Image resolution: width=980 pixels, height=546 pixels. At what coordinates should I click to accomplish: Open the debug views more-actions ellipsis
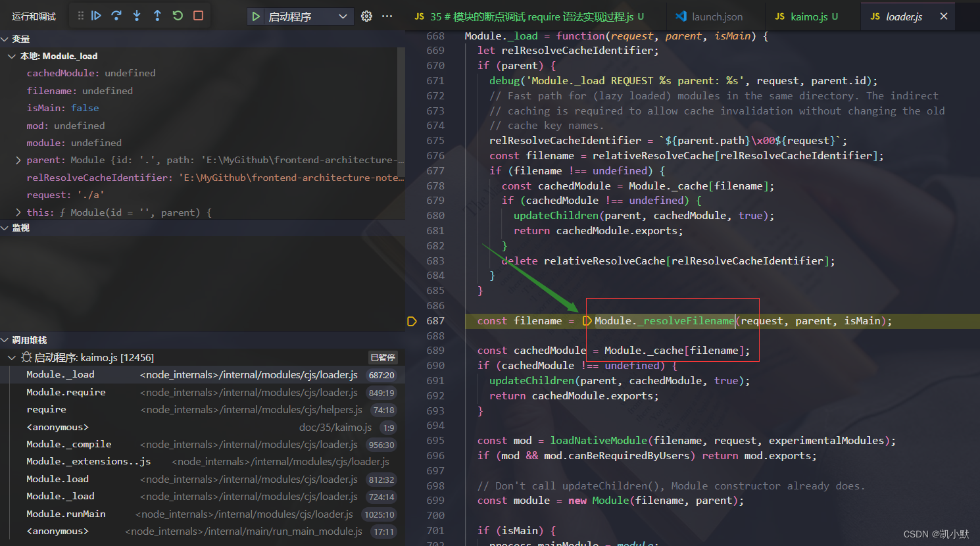[x=387, y=16]
